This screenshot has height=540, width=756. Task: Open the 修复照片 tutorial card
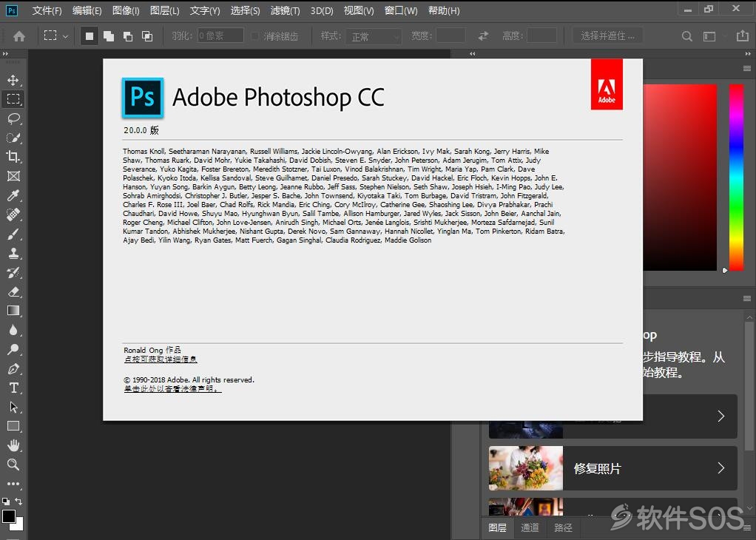point(612,468)
